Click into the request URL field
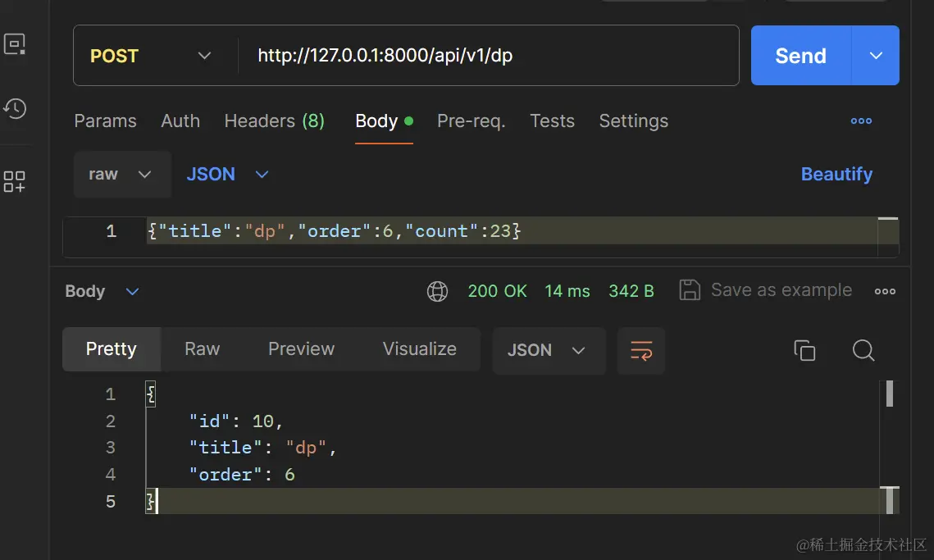 click(x=489, y=56)
